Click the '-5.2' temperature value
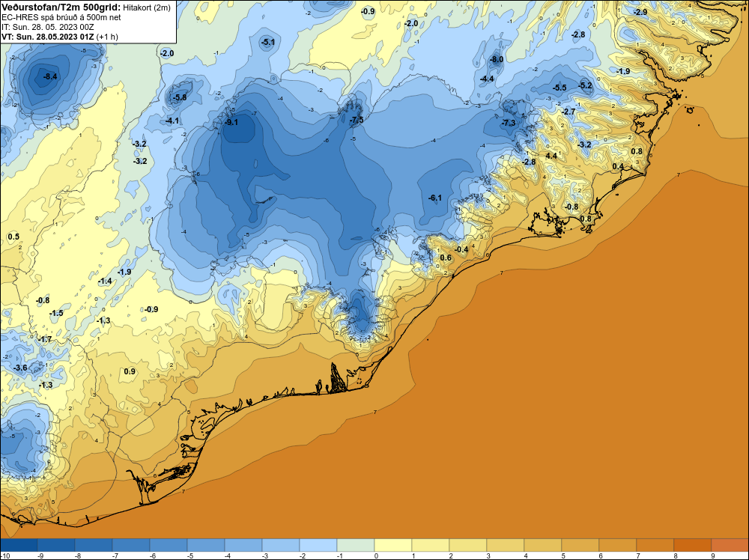This screenshot has height=560, width=749. (x=585, y=86)
